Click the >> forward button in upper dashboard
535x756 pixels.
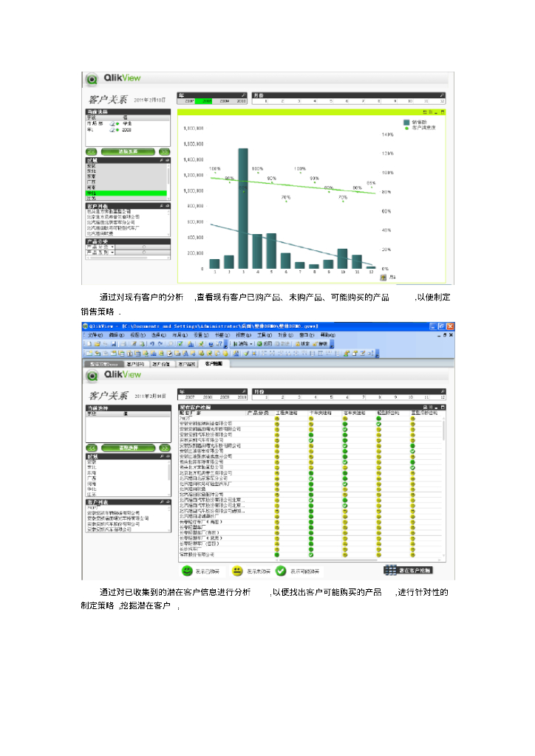pyautogui.click(x=165, y=152)
